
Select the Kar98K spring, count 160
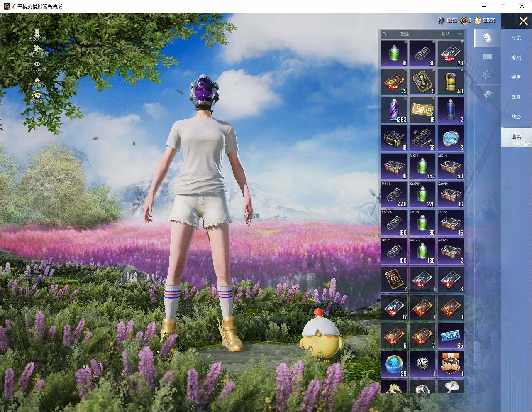click(x=394, y=223)
